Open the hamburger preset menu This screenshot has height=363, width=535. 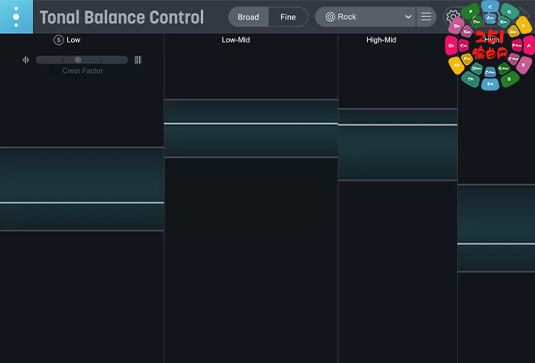click(x=426, y=17)
